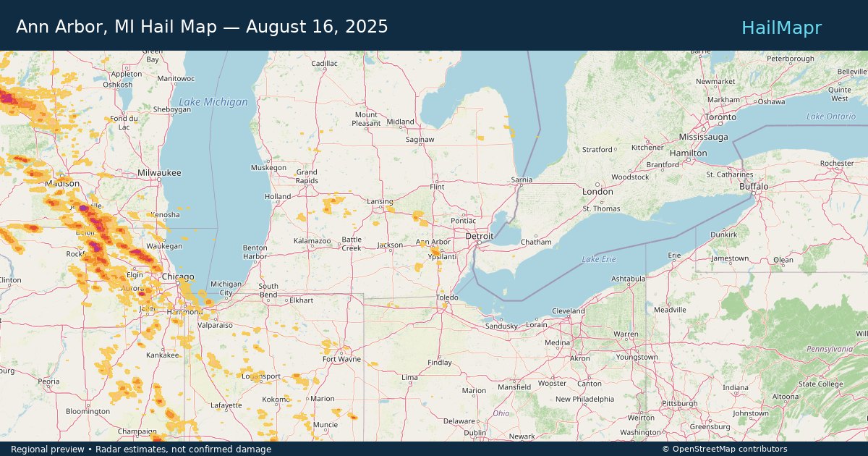Click the Milwaukee city label
Screen dimensions: 868x456
[x=159, y=173]
